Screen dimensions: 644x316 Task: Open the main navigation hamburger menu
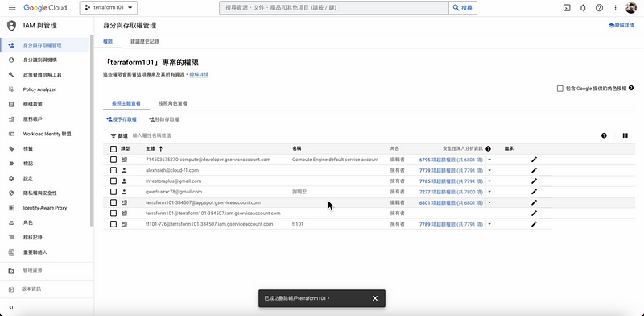click(x=12, y=8)
